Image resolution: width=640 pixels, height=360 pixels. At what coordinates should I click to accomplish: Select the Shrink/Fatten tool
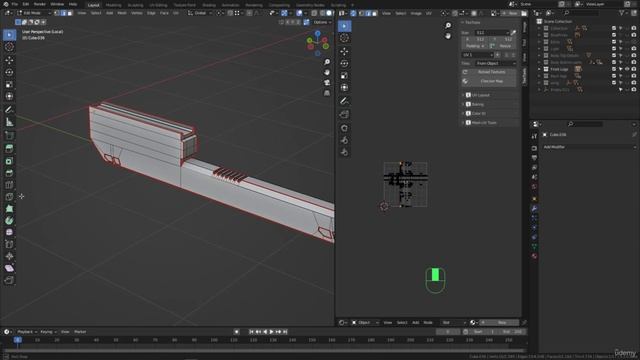click(9, 256)
